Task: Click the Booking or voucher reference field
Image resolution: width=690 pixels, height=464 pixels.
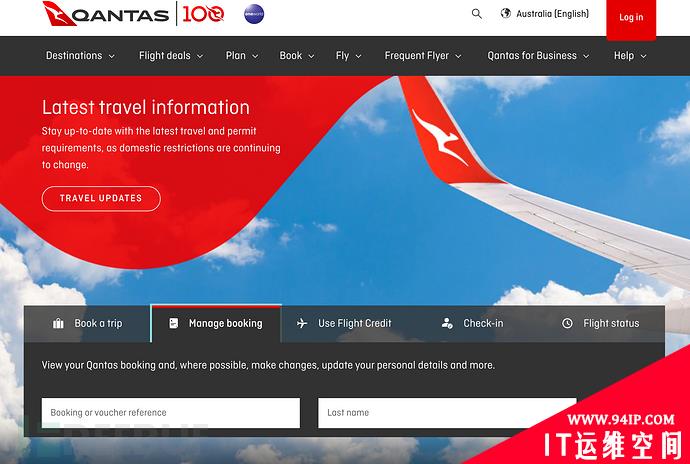Action: pos(171,413)
